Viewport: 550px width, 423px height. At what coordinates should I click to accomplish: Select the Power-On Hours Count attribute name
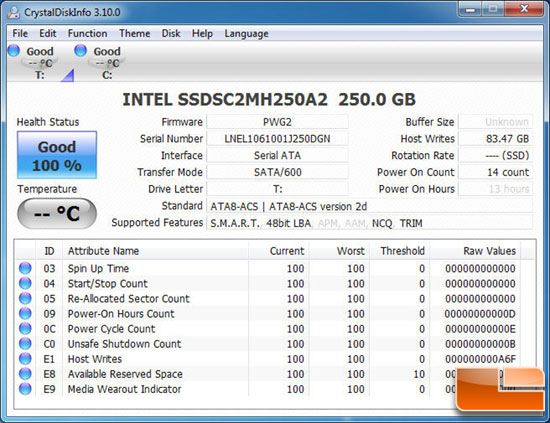click(121, 314)
